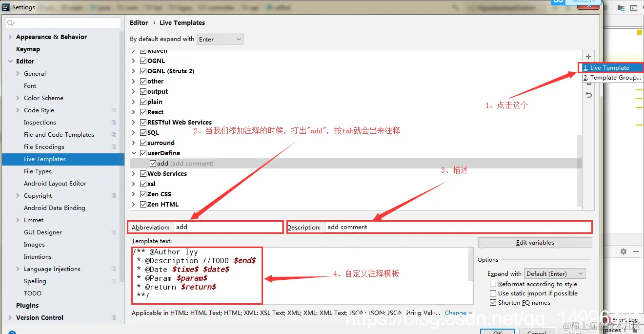
Task: Expand the Web Services template group
Action: click(134, 174)
